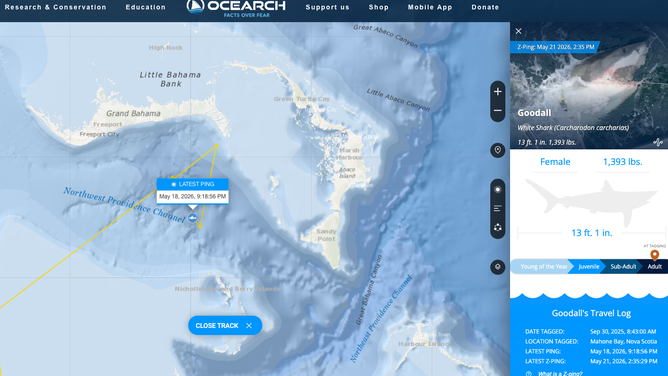Open the Education menu

click(146, 7)
